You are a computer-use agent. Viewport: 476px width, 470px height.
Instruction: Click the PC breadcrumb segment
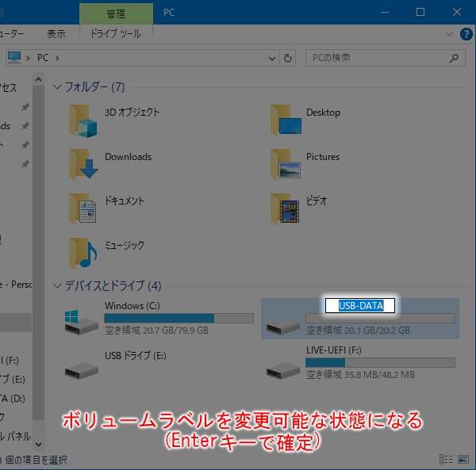point(43,58)
